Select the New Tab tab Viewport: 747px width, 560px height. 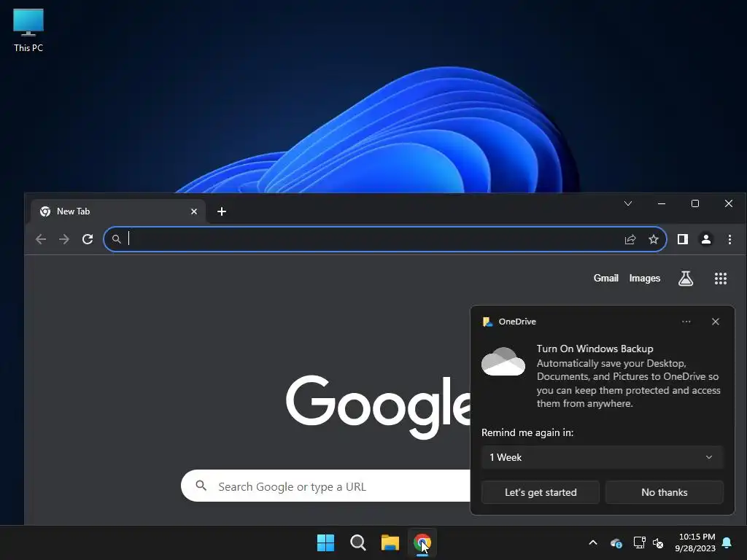coord(118,211)
